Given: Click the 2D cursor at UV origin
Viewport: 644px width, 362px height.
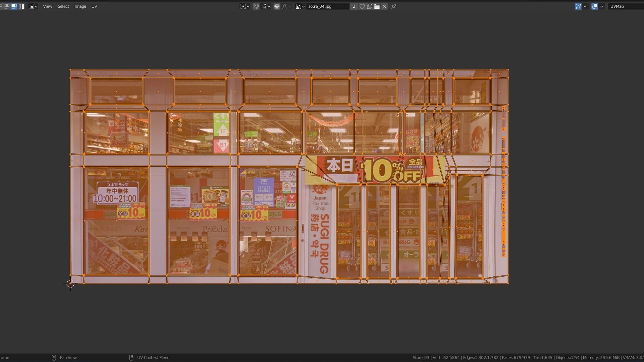Looking at the screenshot, I should click(70, 284).
